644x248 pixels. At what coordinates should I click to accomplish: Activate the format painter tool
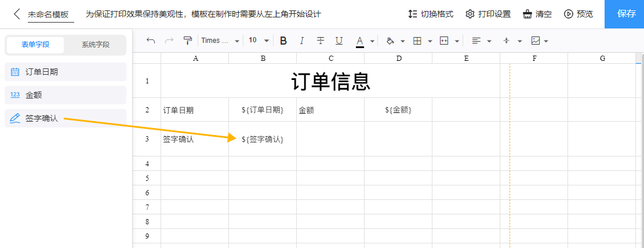click(187, 41)
